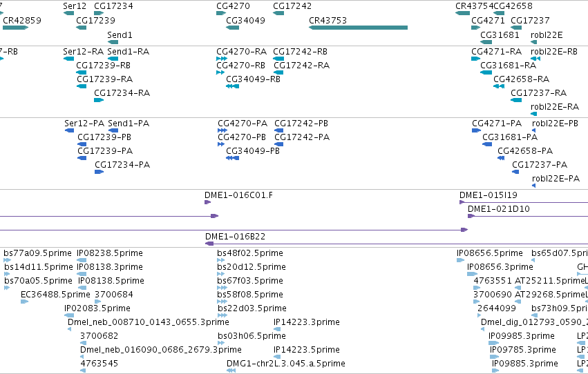Select the CG17234-PA protein label
The height and width of the screenshot is (374, 588).
point(122,165)
